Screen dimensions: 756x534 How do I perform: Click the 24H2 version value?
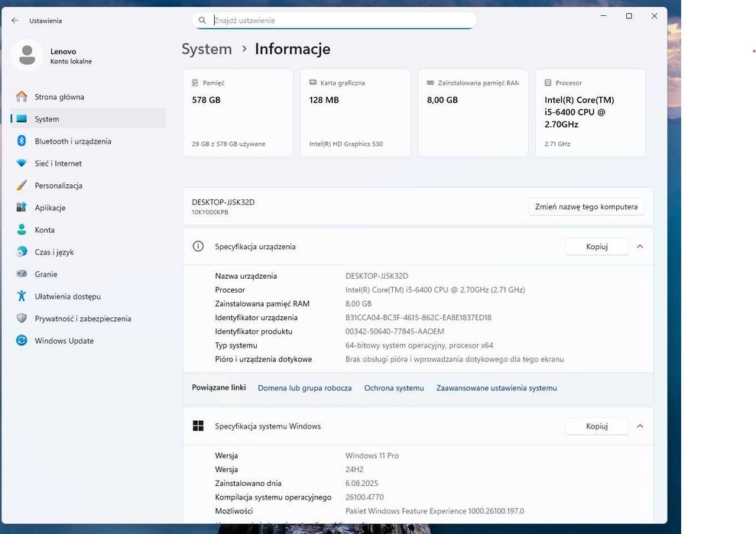pyautogui.click(x=355, y=469)
